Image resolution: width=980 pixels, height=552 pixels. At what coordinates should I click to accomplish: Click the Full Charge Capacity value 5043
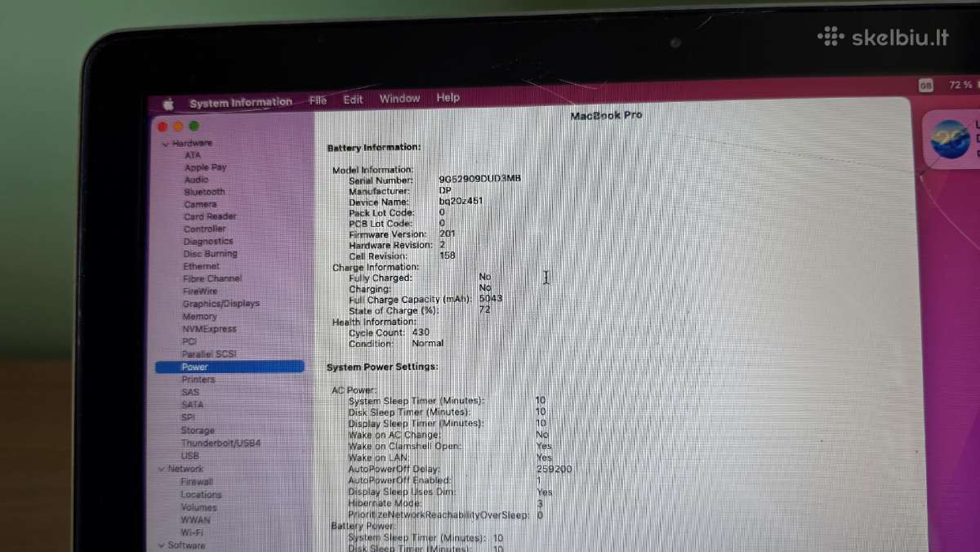tap(491, 298)
